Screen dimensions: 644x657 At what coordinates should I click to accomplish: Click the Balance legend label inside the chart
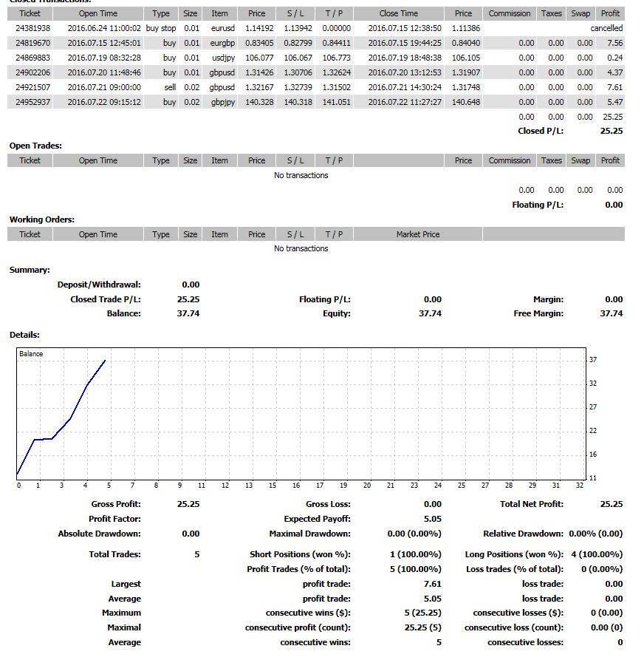click(x=31, y=354)
